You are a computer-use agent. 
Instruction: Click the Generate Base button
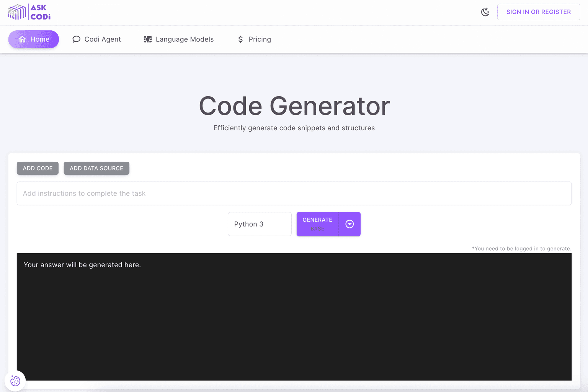coord(317,224)
